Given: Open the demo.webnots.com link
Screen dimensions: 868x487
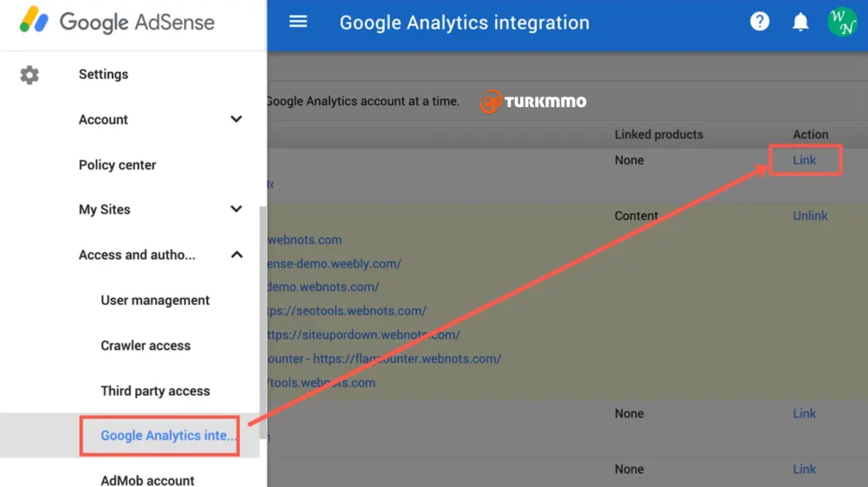Looking at the screenshot, I should click(x=323, y=287).
